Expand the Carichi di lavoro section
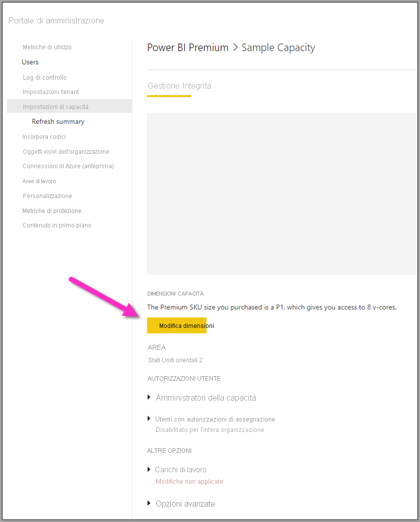 point(180,470)
